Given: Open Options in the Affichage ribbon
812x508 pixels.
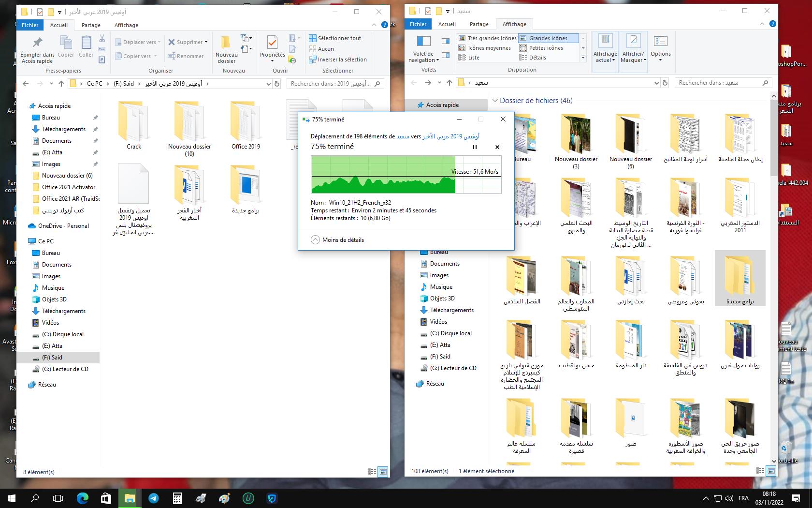Looking at the screenshot, I should (660, 48).
